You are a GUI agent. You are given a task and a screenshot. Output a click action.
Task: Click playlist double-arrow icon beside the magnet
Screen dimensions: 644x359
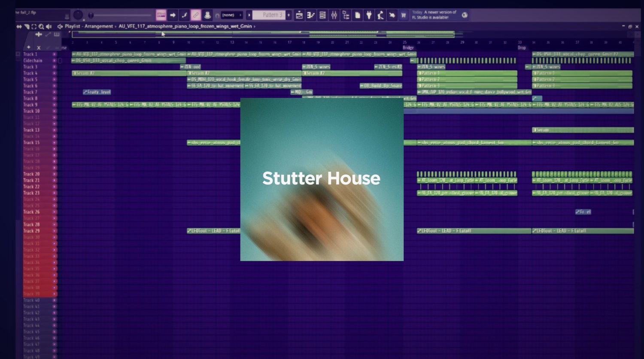click(x=19, y=26)
